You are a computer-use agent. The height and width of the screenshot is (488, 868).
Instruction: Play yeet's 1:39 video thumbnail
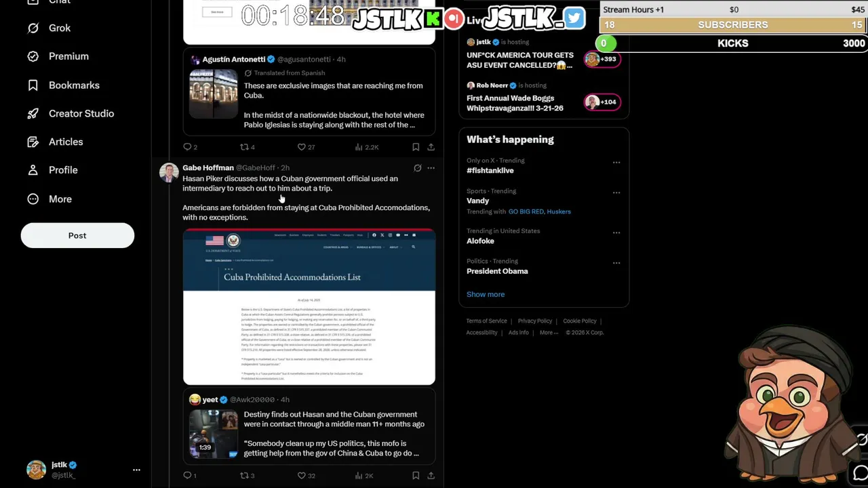214,434
